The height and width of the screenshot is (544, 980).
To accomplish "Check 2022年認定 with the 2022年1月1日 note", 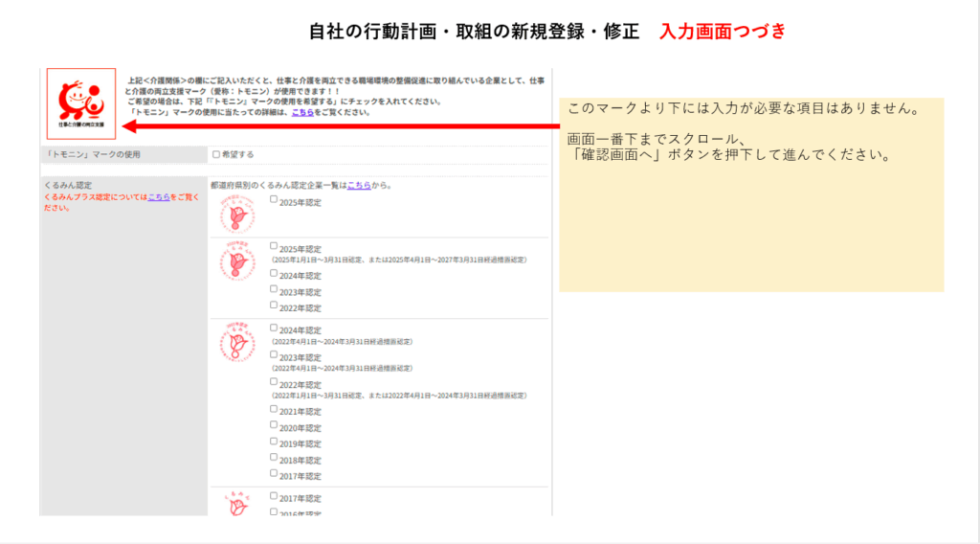I will (x=274, y=381).
